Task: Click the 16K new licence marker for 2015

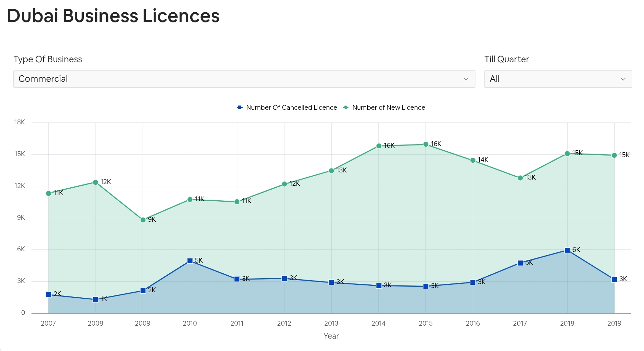Action: pyautogui.click(x=426, y=144)
